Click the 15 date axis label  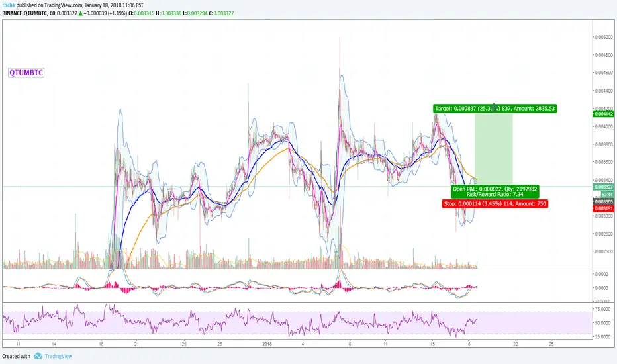[x=432, y=344]
